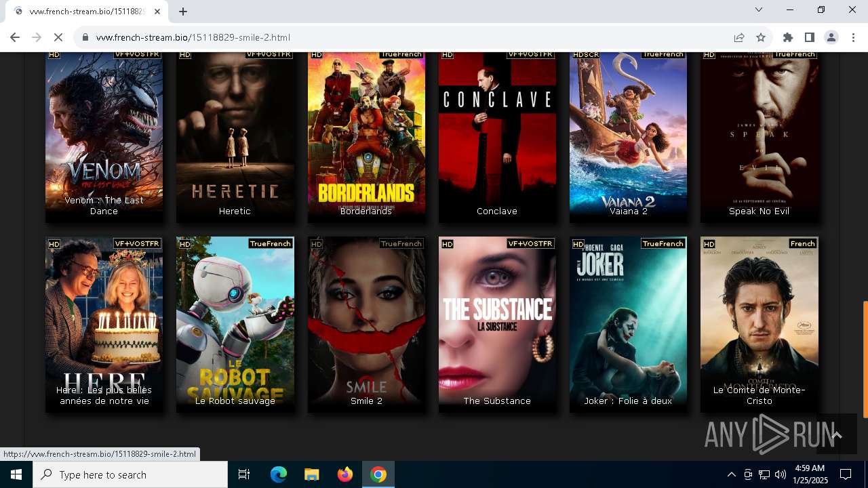The width and height of the screenshot is (868, 488).
Task: Open the Smile 2 movie poster
Action: coord(366,323)
